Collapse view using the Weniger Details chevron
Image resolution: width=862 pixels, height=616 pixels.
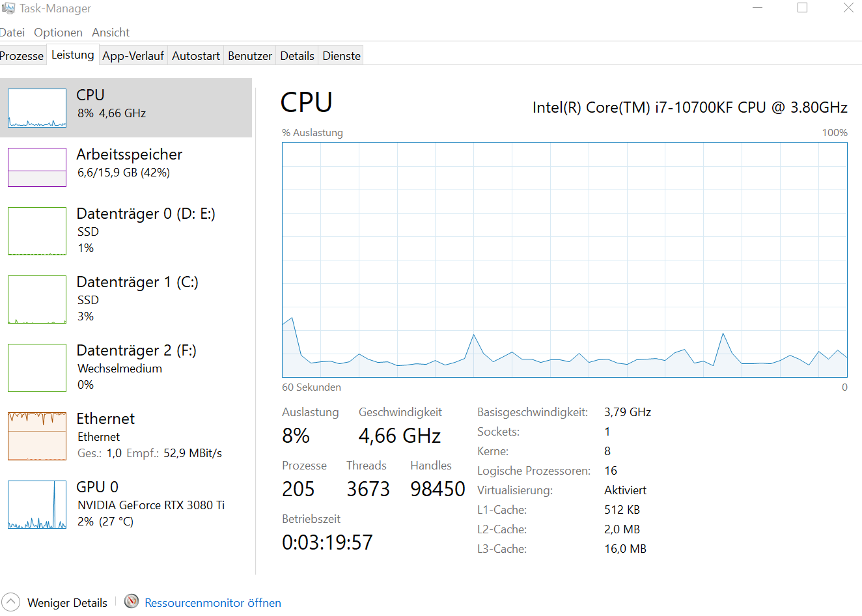(11, 602)
